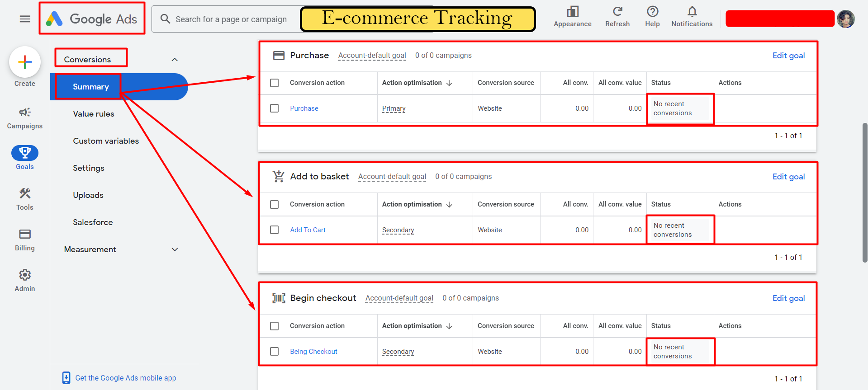Image resolution: width=868 pixels, height=390 pixels.
Task: Expand the Measurement section
Action: [175, 249]
